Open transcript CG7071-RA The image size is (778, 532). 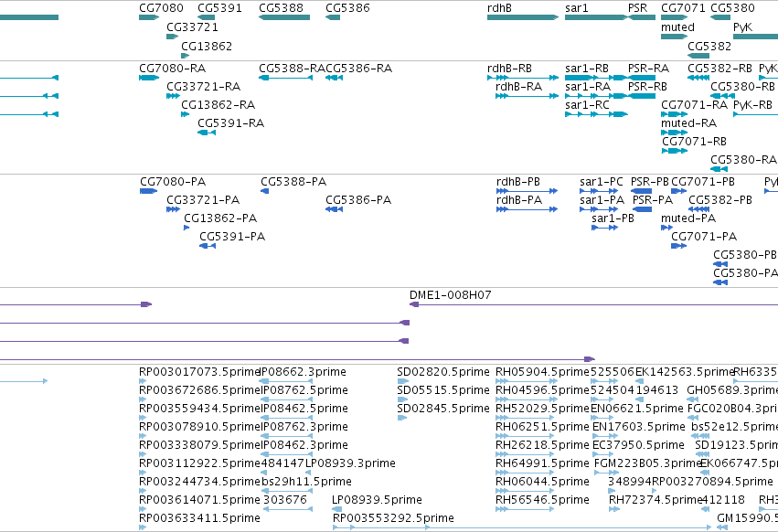(675, 114)
